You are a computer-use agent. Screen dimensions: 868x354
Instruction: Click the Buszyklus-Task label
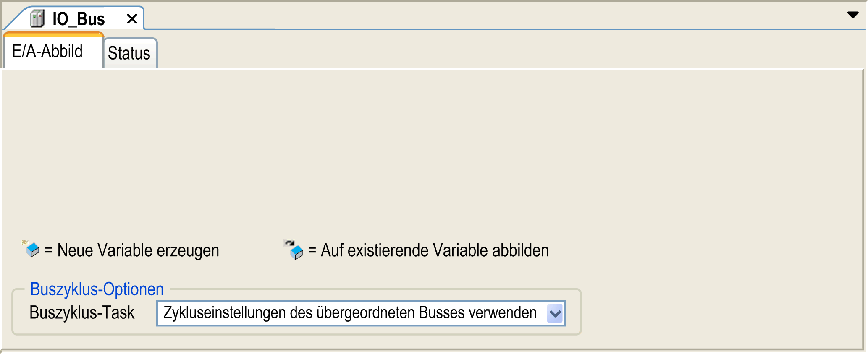coord(82,313)
